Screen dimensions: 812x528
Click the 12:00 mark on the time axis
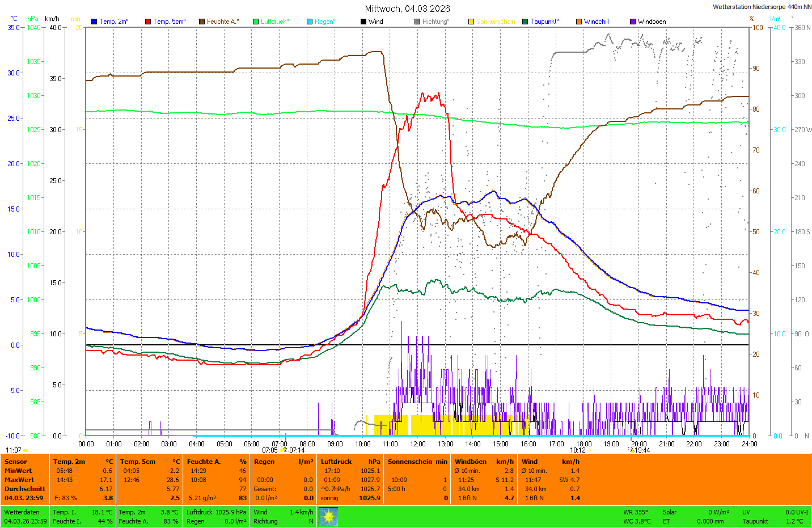click(418, 444)
